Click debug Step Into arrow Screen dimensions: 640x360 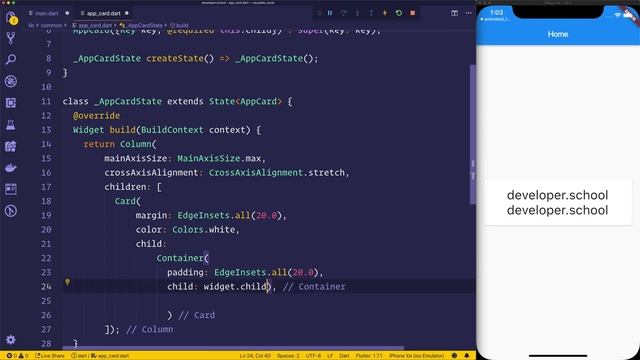pyautogui.click(x=358, y=13)
